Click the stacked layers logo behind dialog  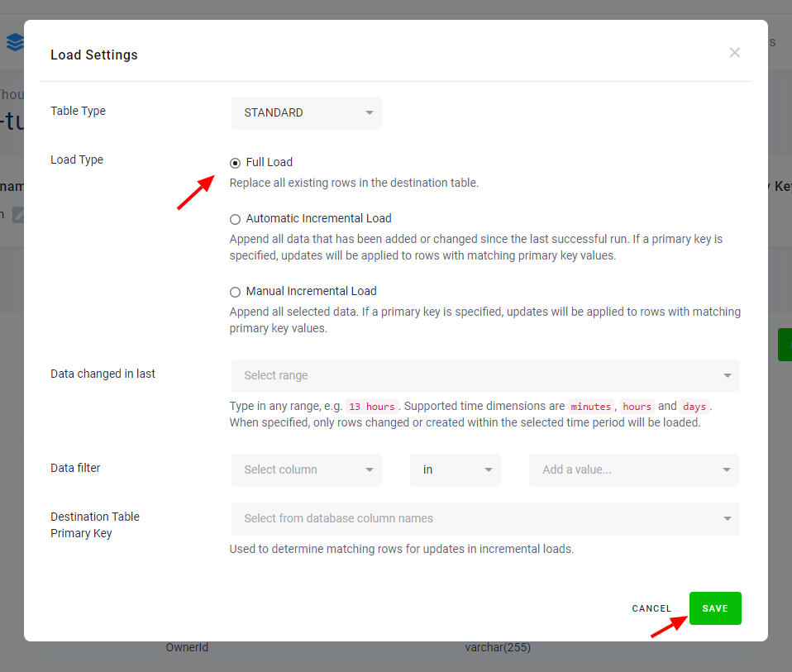click(x=15, y=41)
